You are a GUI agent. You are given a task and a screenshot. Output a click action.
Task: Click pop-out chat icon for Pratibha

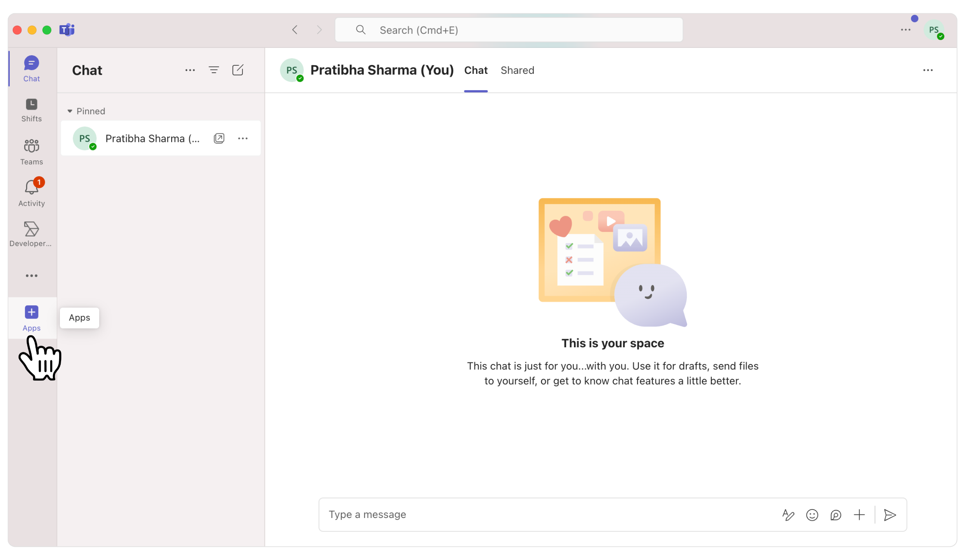219,138
